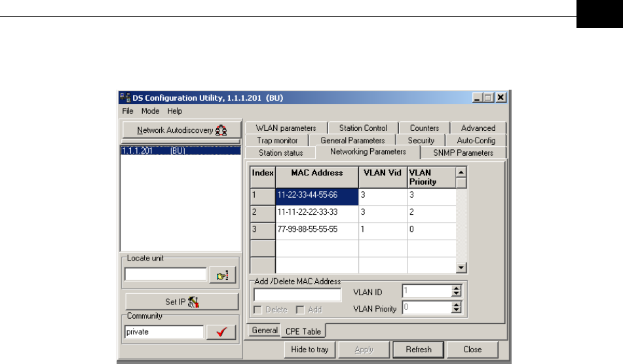Screen dimensions: 623x364
Task: Enable the Add checkbox
Action: [300, 309]
